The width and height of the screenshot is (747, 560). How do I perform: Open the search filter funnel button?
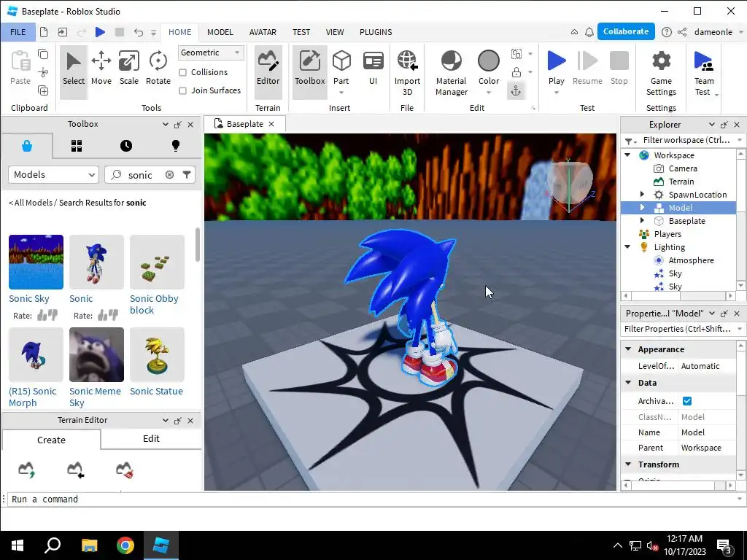(187, 175)
